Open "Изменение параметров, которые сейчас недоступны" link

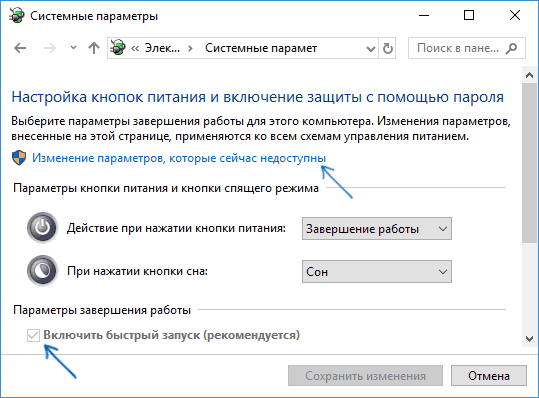pyautogui.click(x=179, y=158)
